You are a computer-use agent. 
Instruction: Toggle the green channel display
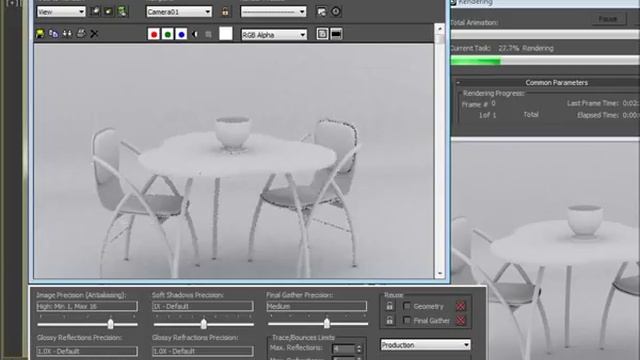167,34
